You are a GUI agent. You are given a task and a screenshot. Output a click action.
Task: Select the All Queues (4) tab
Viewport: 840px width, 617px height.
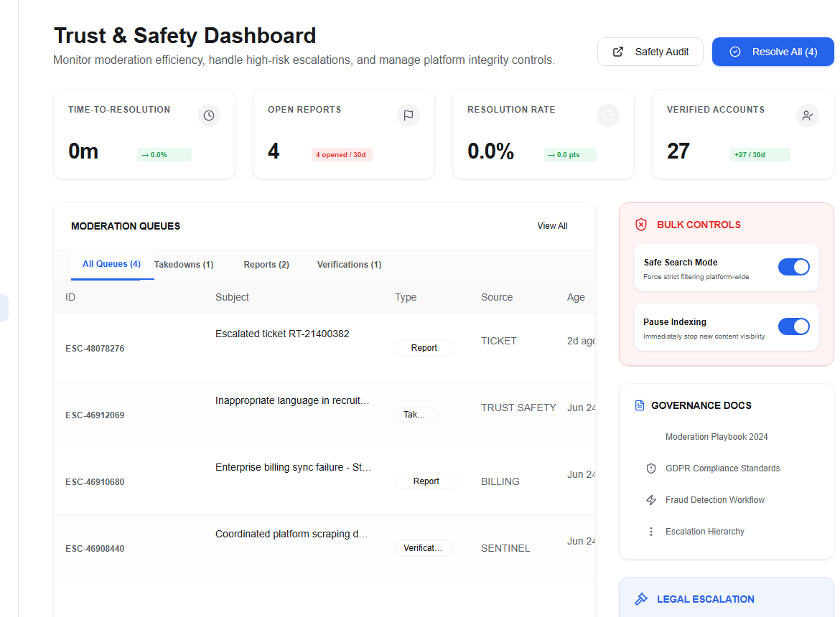click(x=111, y=264)
